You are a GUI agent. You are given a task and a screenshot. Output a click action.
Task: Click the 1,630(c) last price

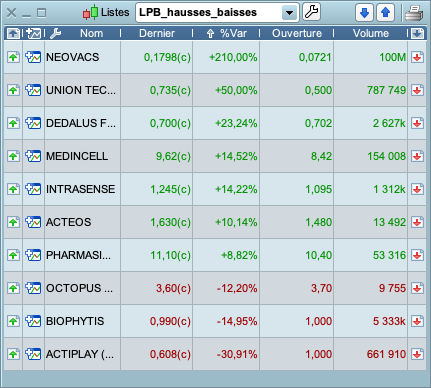171,222
